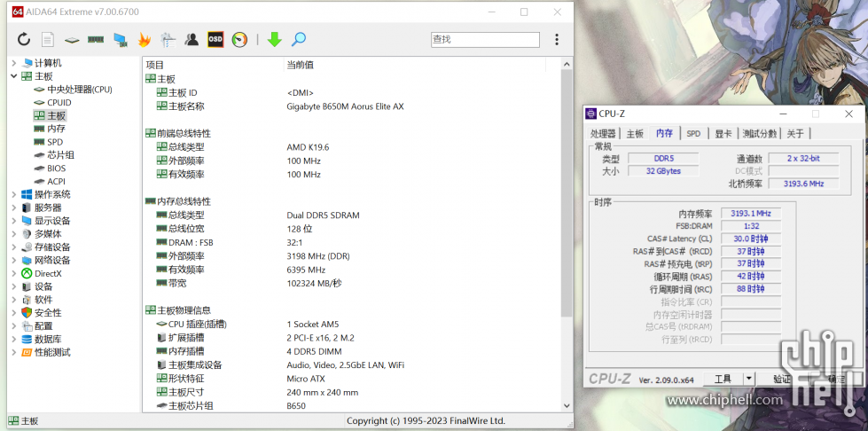Click the CPU-Z purple title bar icon
The image size is (868, 431).
click(591, 114)
